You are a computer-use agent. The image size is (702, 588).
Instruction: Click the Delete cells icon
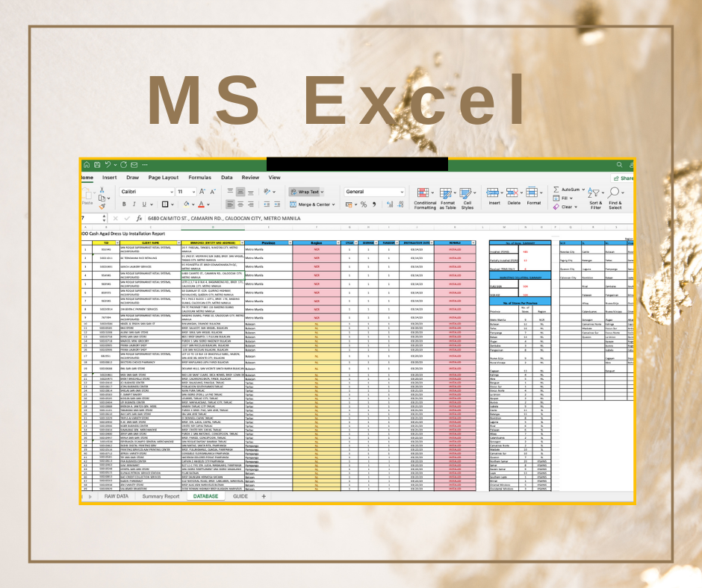[x=512, y=193]
